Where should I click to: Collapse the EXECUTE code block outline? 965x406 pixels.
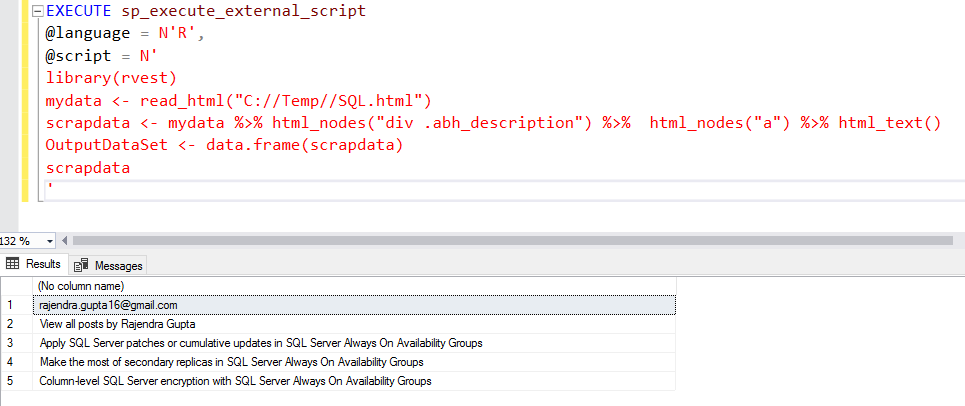pyautogui.click(x=38, y=11)
